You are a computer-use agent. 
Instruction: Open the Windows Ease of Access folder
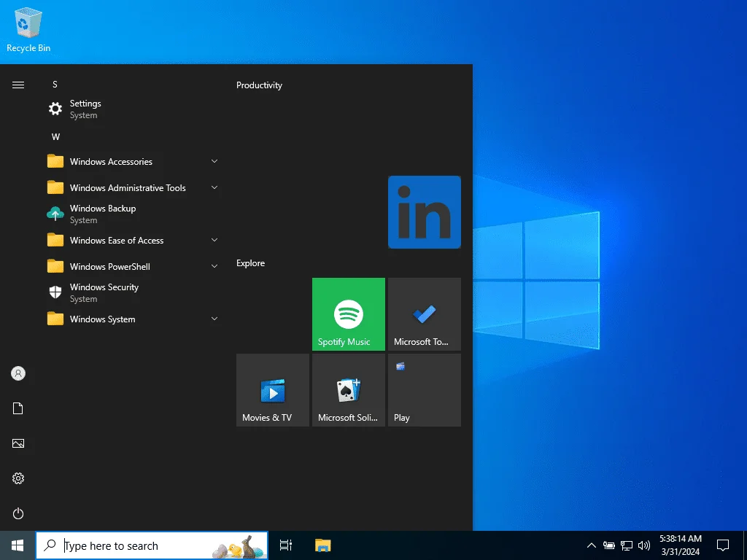[x=133, y=240]
